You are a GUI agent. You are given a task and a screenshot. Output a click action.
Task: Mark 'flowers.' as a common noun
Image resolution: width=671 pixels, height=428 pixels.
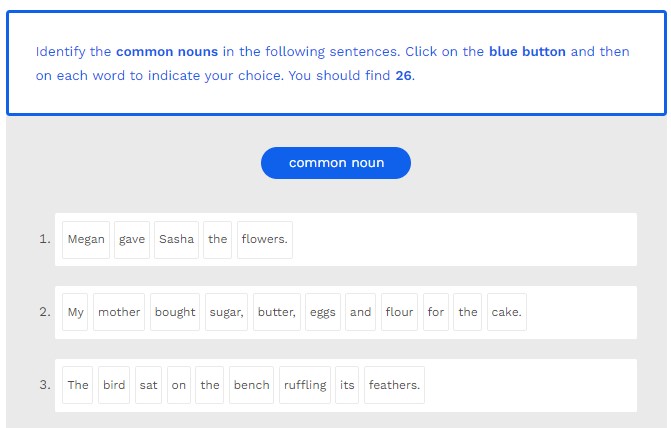264,240
